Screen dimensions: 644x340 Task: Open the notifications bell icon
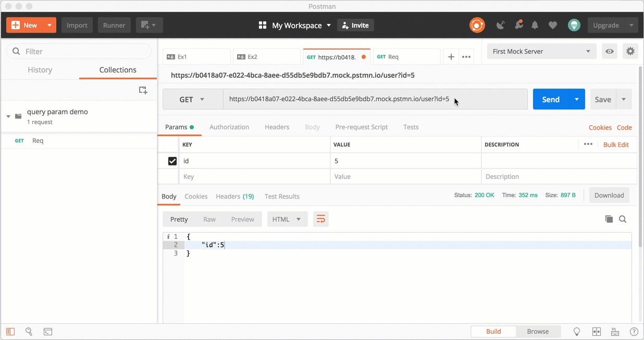coord(535,25)
